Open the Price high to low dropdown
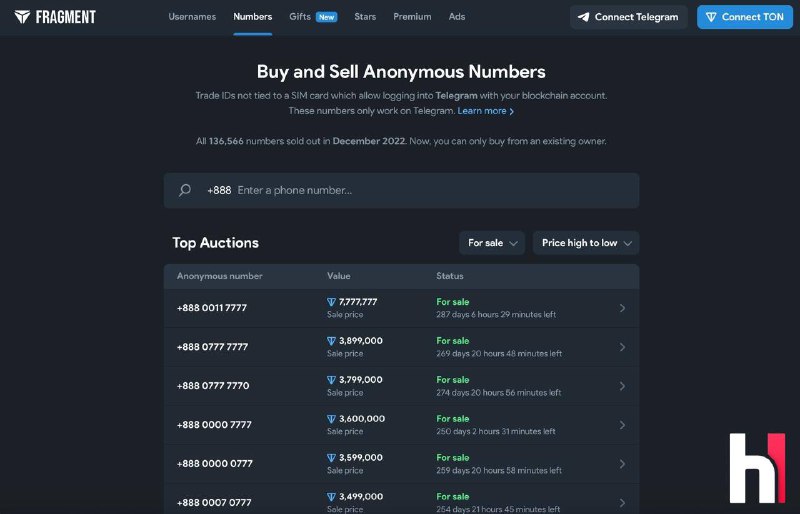 (586, 243)
